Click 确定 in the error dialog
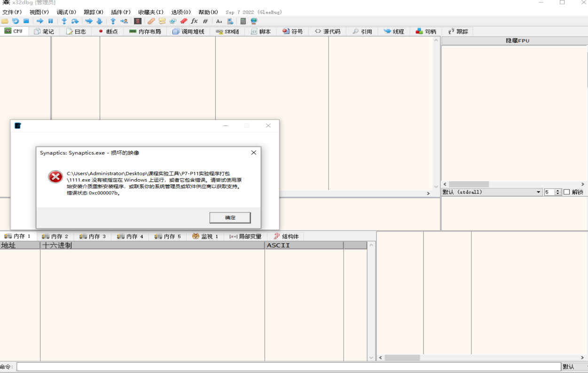This screenshot has height=373, width=588. pyautogui.click(x=230, y=218)
